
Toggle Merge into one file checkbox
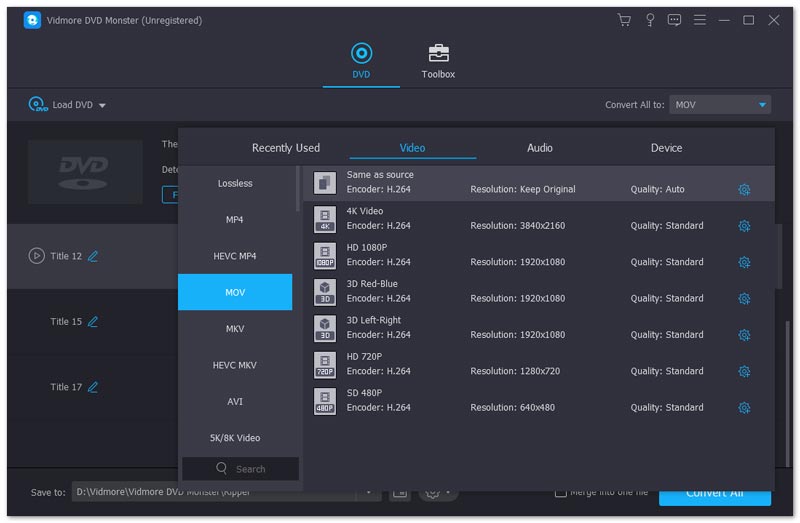point(561,492)
